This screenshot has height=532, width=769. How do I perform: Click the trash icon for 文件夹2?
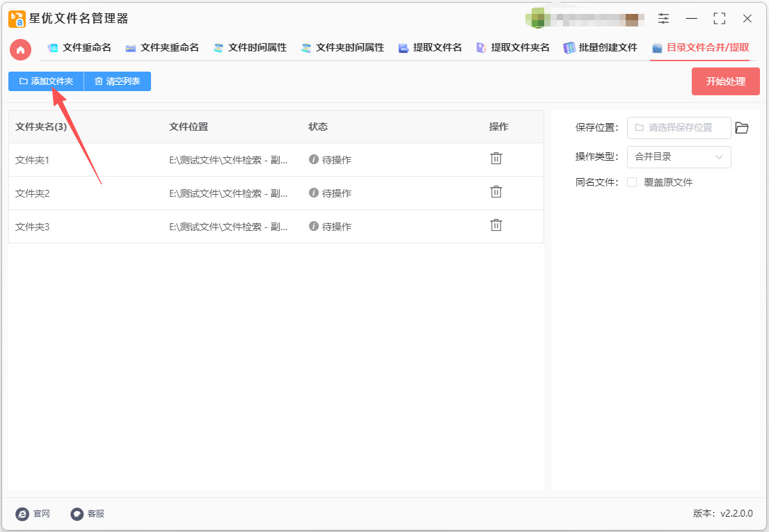(496, 192)
